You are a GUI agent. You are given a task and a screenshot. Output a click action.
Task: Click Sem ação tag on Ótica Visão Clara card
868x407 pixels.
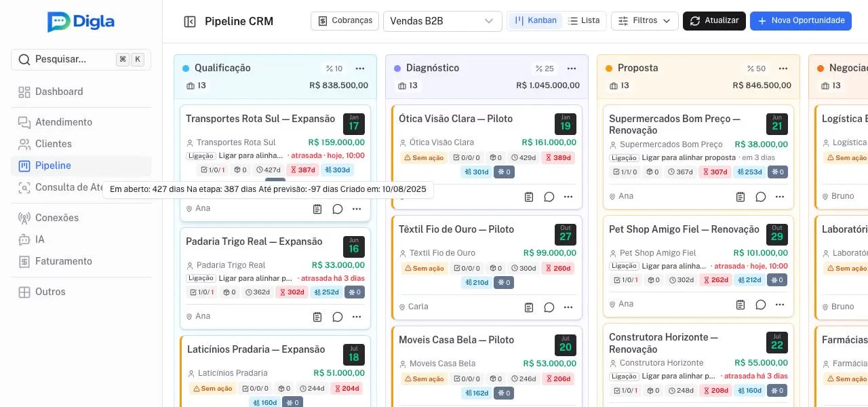click(424, 158)
